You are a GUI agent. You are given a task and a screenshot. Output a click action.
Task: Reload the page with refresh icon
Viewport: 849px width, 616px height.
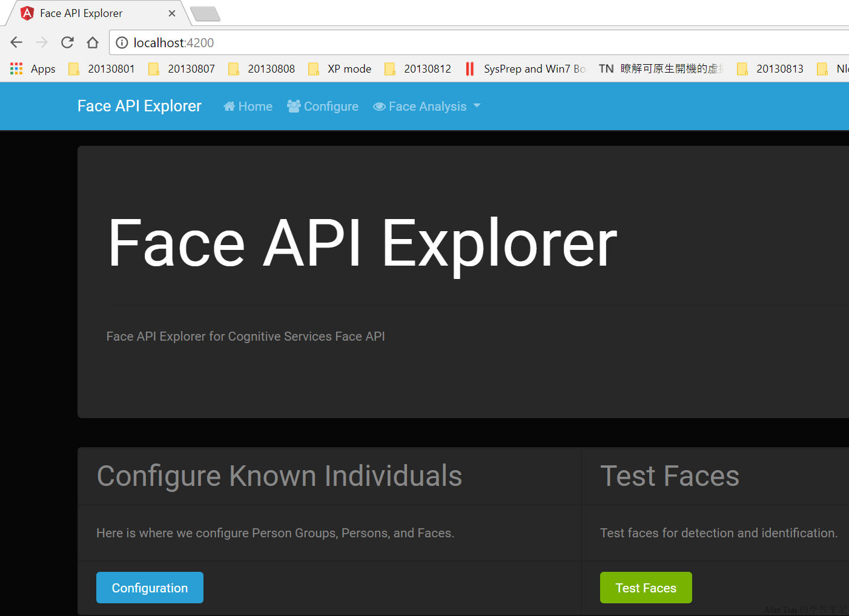pos(67,42)
